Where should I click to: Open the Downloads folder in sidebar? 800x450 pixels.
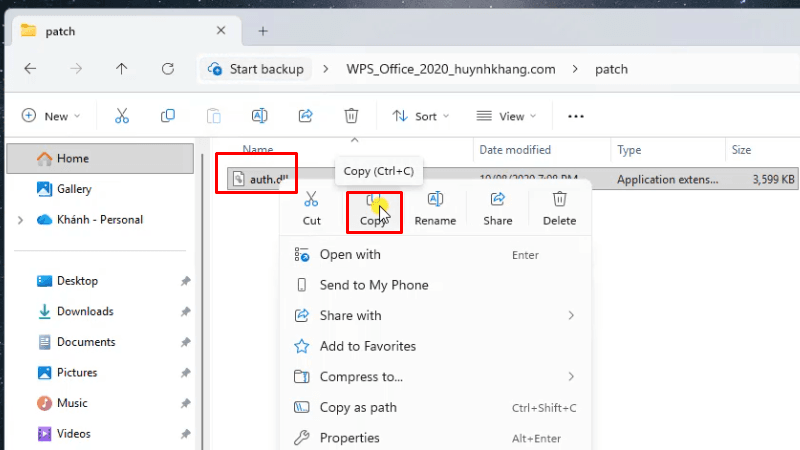tap(85, 312)
